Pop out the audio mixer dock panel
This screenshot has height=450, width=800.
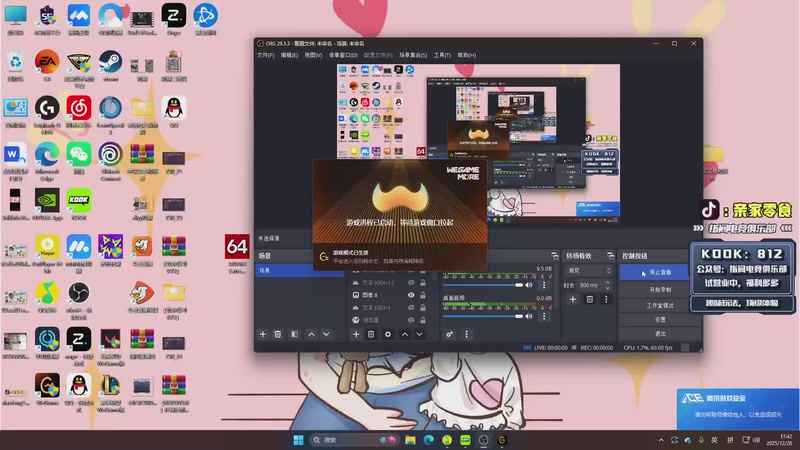(x=555, y=256)
